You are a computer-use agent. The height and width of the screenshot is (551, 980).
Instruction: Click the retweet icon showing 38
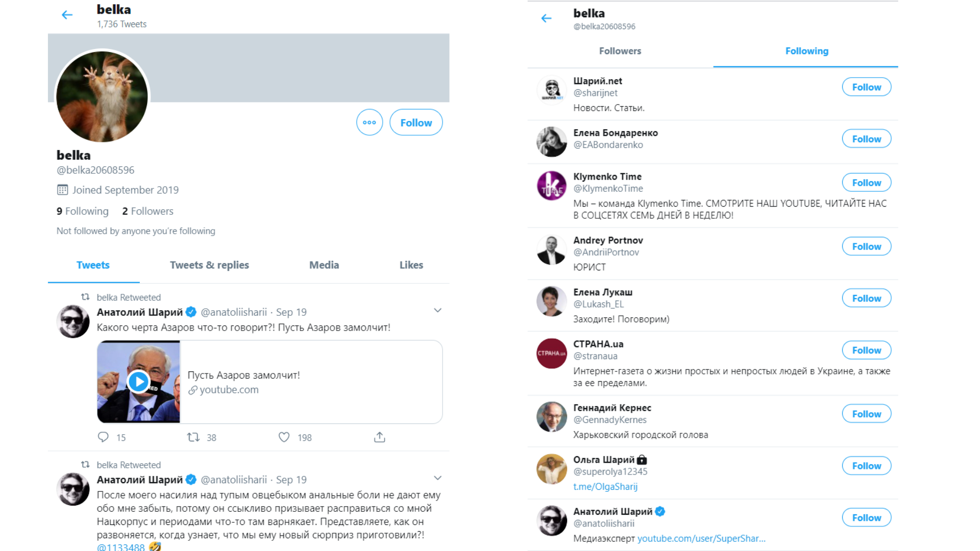(x=193, y=437)
